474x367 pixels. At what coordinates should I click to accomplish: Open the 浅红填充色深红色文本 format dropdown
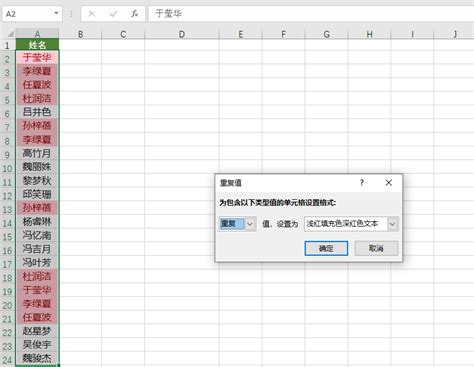tap(392, 224)
